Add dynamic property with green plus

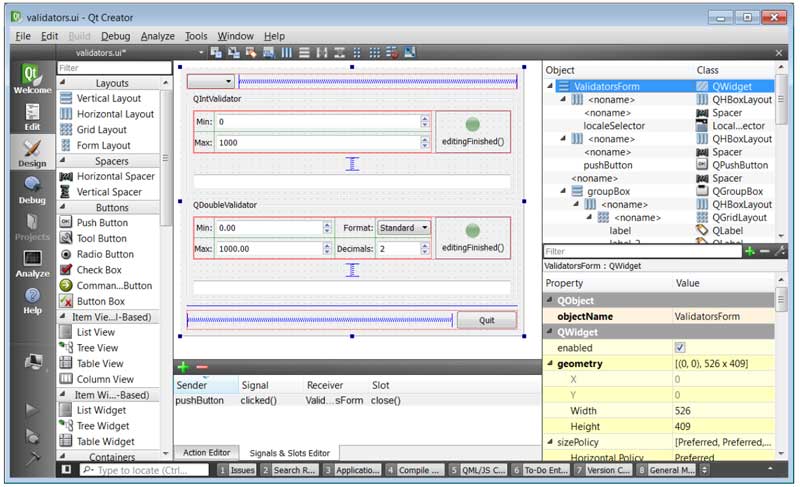pyautogui.click(x=750, y=251)
